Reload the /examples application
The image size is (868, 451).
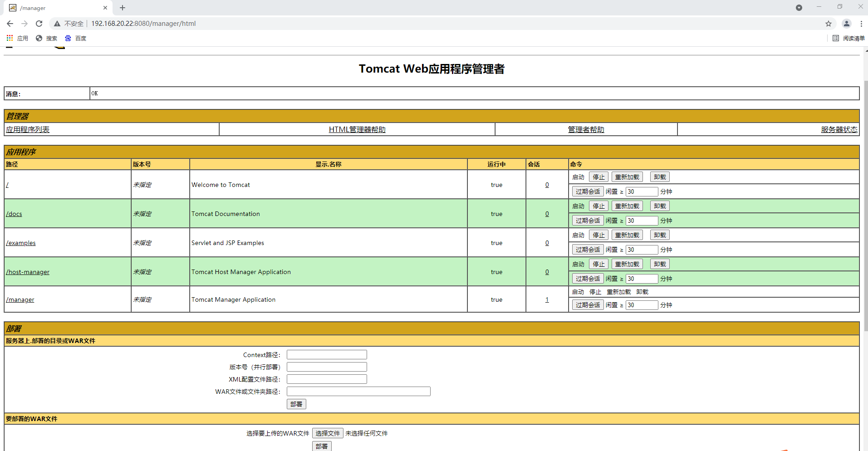627,235
